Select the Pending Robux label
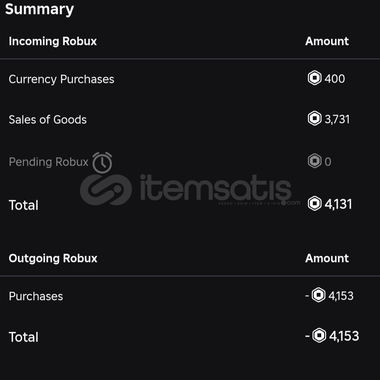Viewport: 380px width, 380px height. (x=49, y=162)
